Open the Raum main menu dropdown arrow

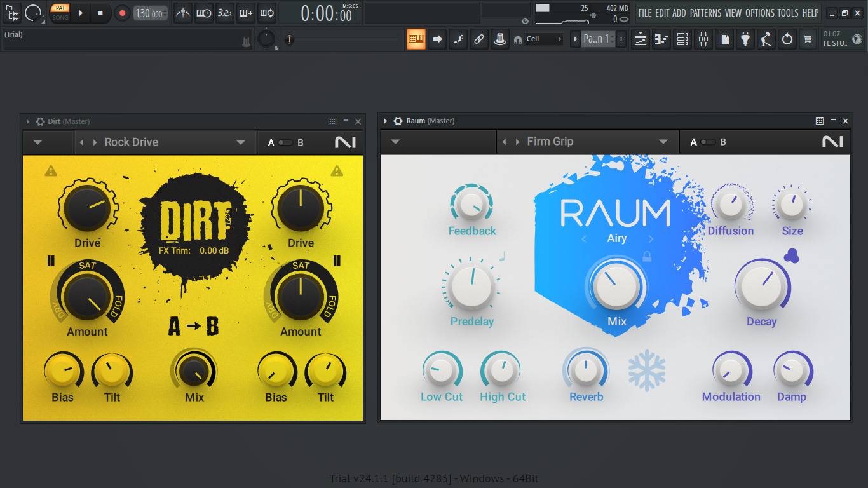[395, 142]
